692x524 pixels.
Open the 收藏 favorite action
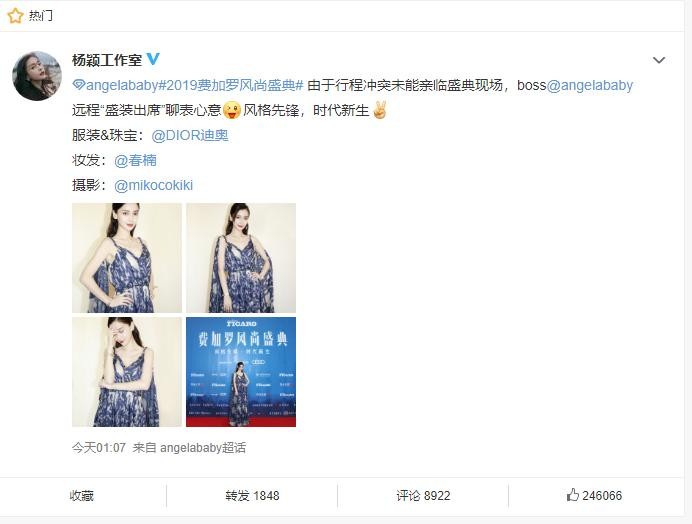pos(82,496)
